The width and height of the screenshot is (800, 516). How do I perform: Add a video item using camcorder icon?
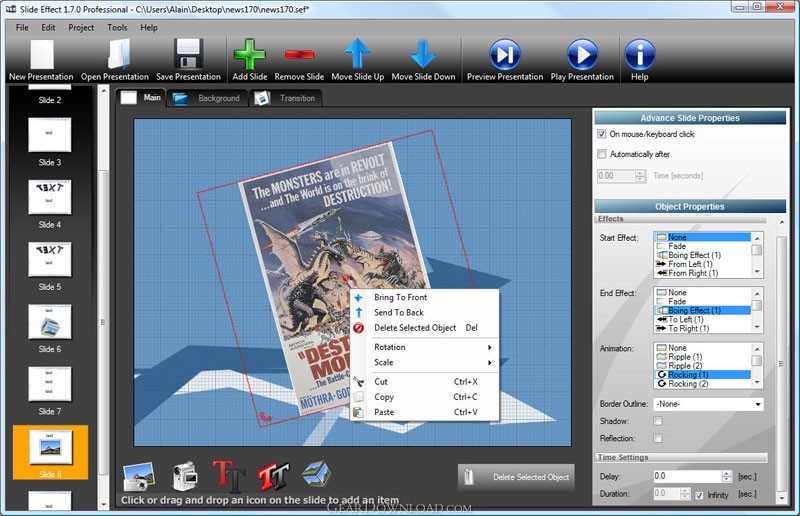point(185,476)
